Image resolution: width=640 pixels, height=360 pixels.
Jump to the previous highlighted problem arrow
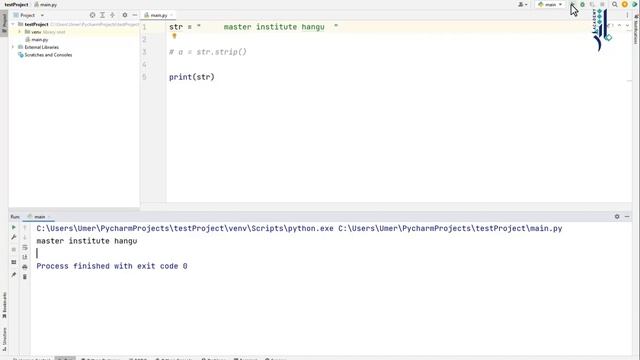pyautogui.click(x=619, y=25)
